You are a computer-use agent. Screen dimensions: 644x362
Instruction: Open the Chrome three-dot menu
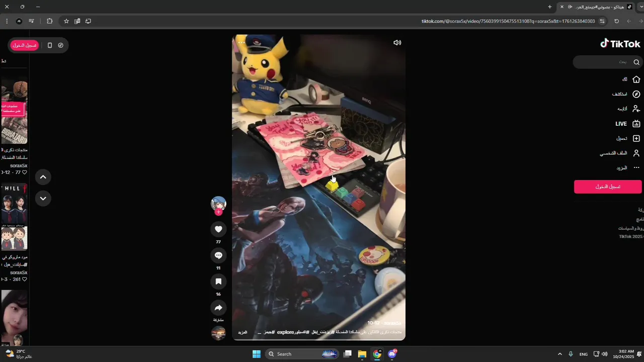point(7,21)
